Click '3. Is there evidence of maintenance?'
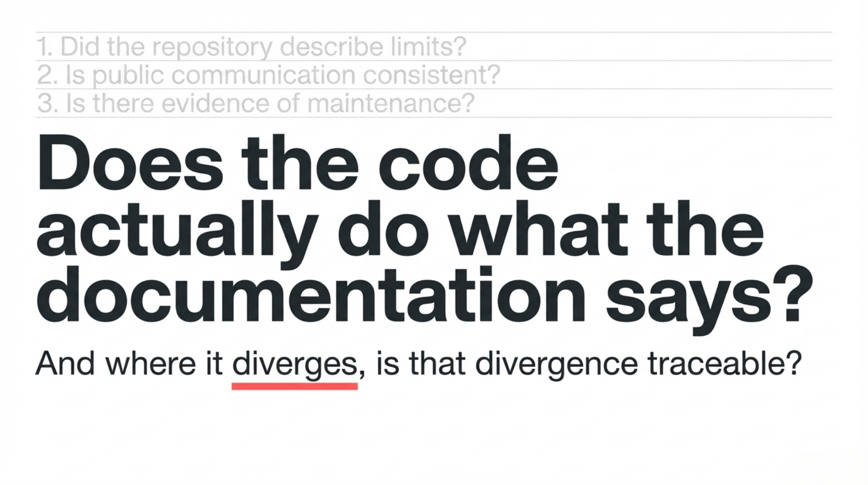The width and height of the screenshot is (868, 485). [x=255, y=103]
